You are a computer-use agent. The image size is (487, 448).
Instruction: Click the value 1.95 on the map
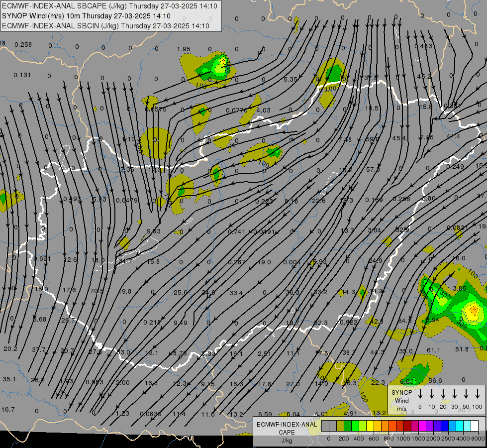click(x=184, y=49)
